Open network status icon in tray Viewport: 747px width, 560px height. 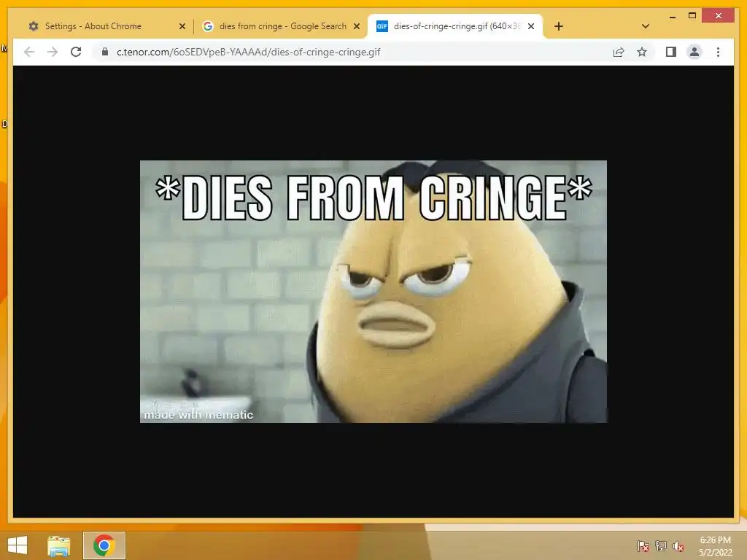[660, 546]
